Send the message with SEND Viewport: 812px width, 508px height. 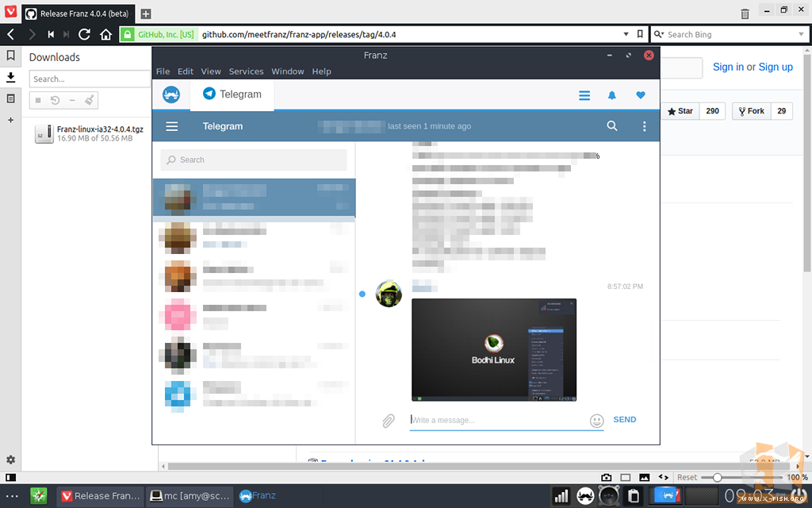625,420
